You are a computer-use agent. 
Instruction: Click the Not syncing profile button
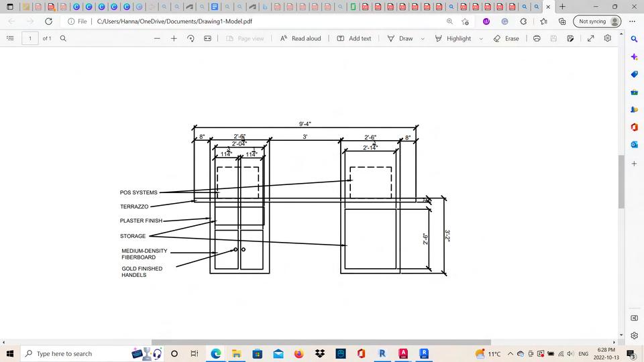click(x=597, y=21)
